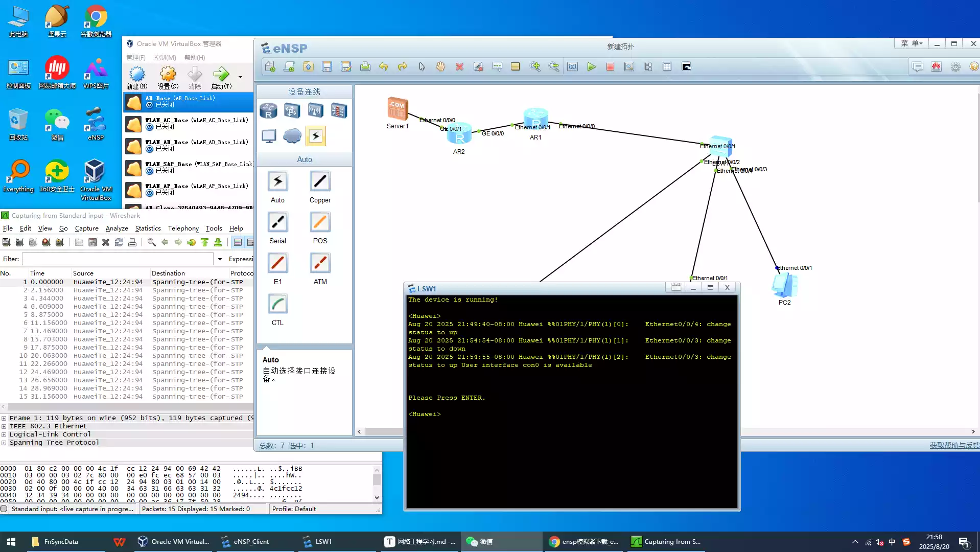Stop devices with red square icon

(x=610, y=66)
